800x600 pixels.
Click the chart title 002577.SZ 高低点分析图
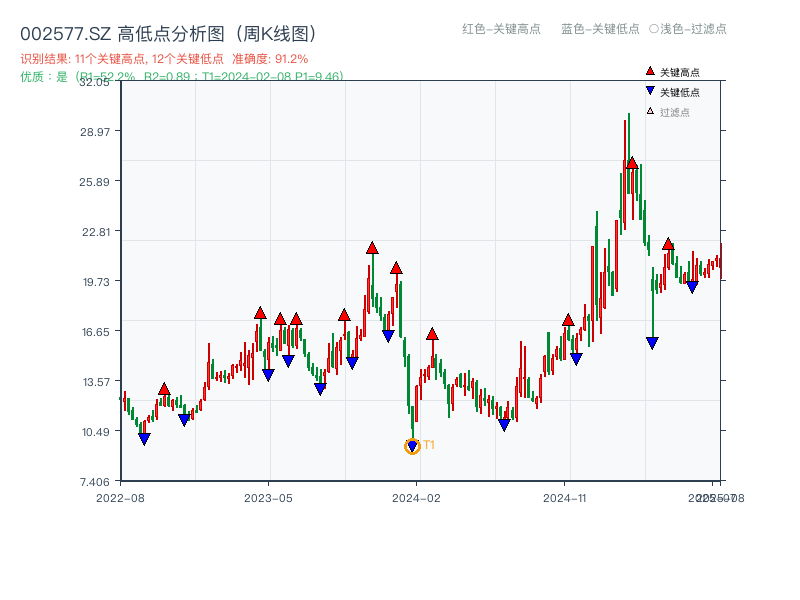click(168, 34)
